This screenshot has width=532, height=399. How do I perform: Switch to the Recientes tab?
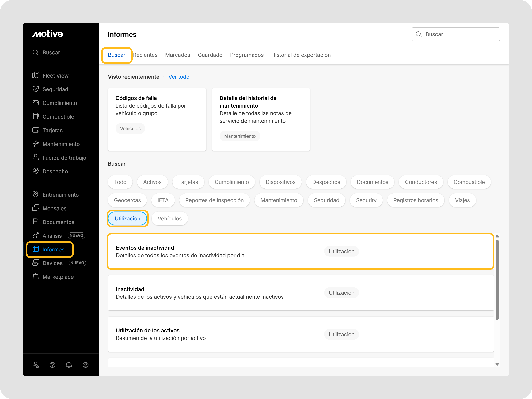click(x=145, y=55)
